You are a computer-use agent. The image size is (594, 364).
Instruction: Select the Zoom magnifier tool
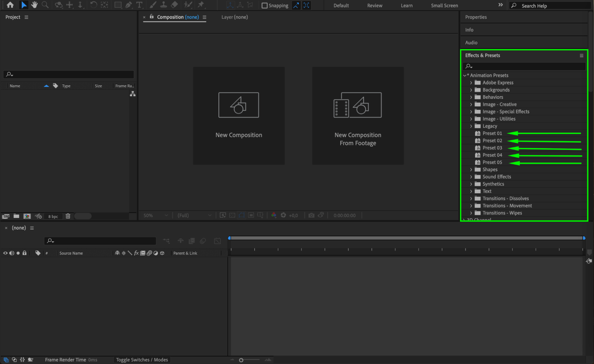(x=45, y=5)
